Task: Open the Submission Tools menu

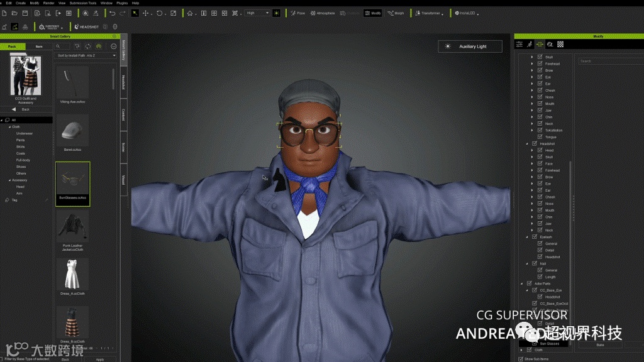Action: (x=83, y=3)
